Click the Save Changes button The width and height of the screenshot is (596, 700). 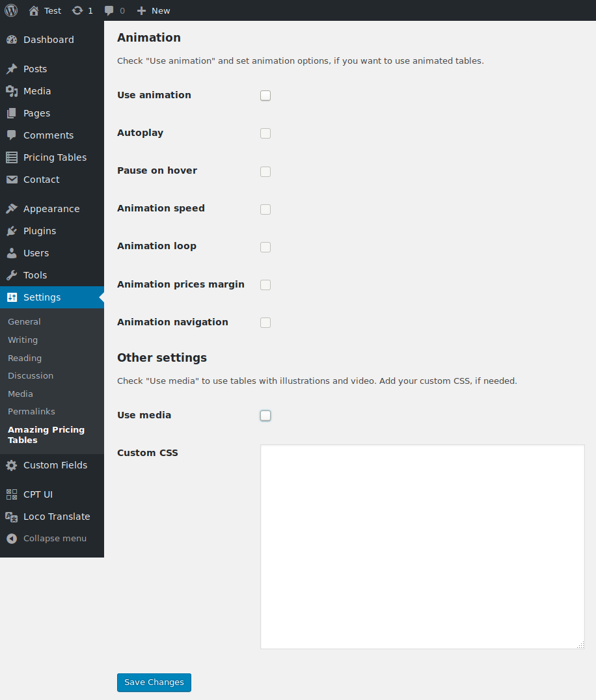pos(154,682)
